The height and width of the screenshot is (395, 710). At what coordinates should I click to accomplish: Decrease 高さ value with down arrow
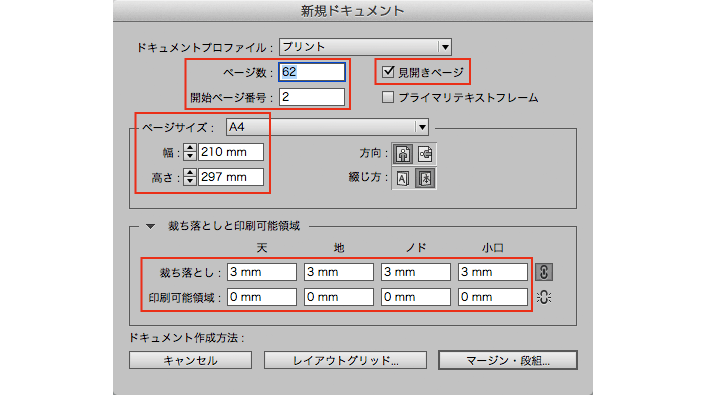click(x=190, y=181)
